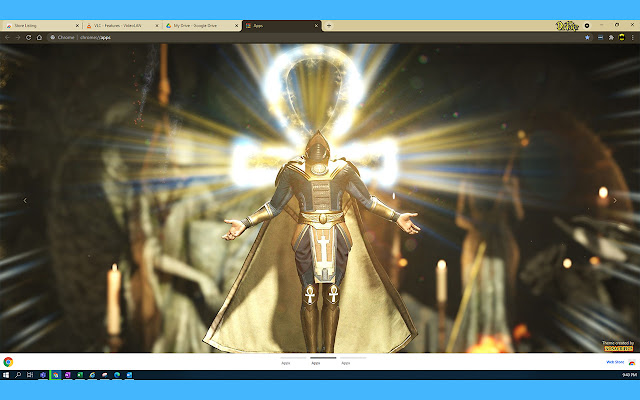This screenshot has height=400, width=640.
Task: Go to next apps page arrow
Action: (x=615, y=200)
